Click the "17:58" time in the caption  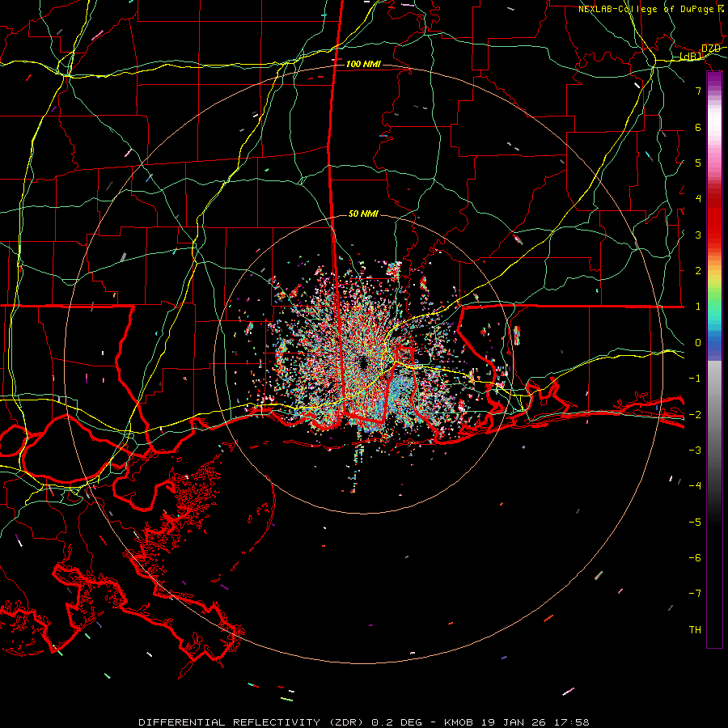pos(571,722)
